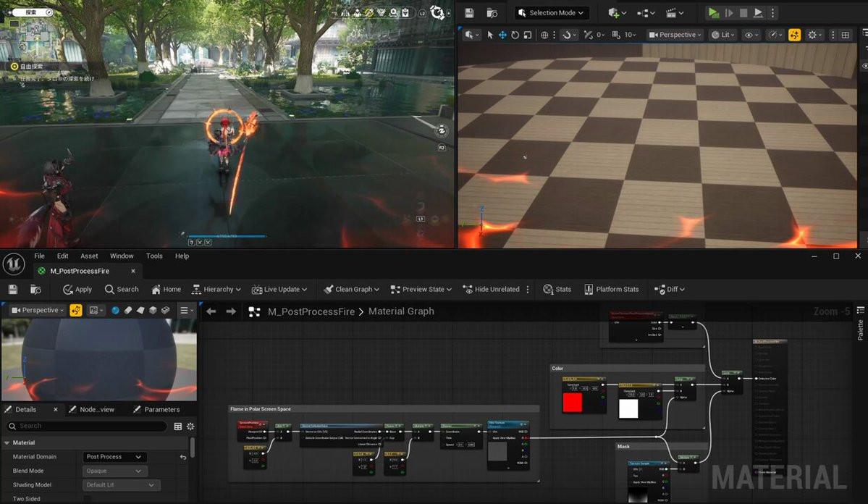Toggle Hide Unrelated nodes

point(491,289)
